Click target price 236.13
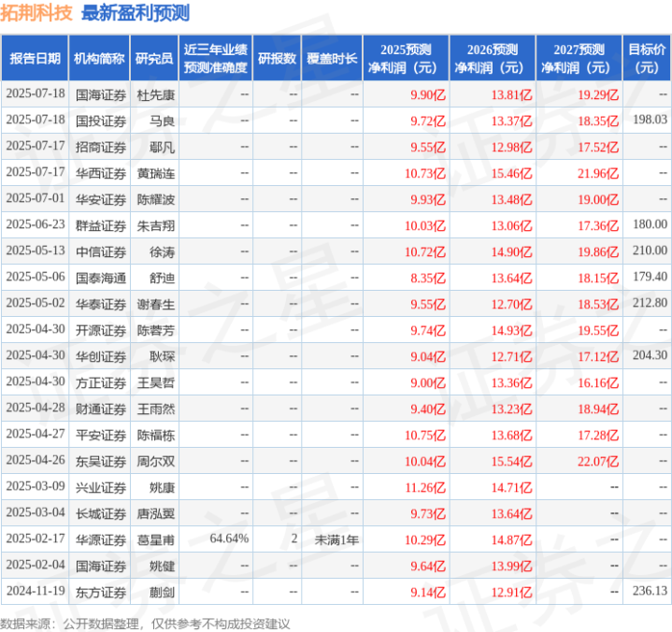 click(x=651, y=591)
